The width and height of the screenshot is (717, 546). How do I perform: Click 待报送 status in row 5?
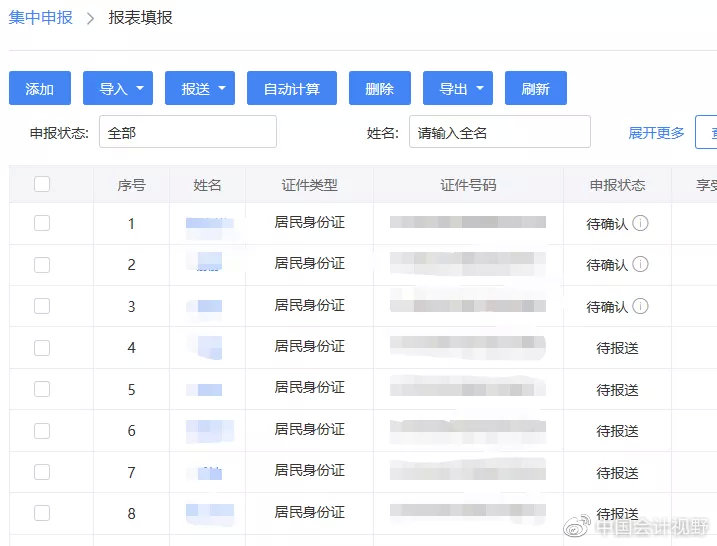click(x=617, y=390)
